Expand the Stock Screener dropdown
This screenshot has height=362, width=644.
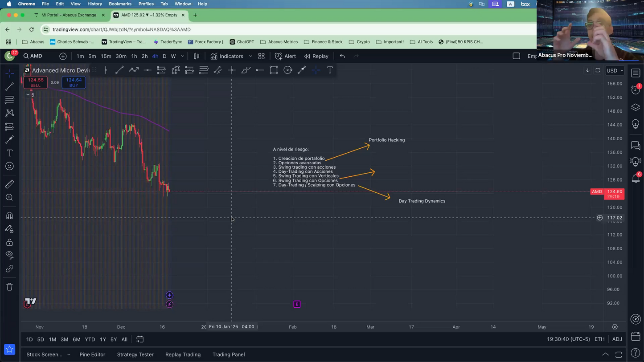coord(68,354)
